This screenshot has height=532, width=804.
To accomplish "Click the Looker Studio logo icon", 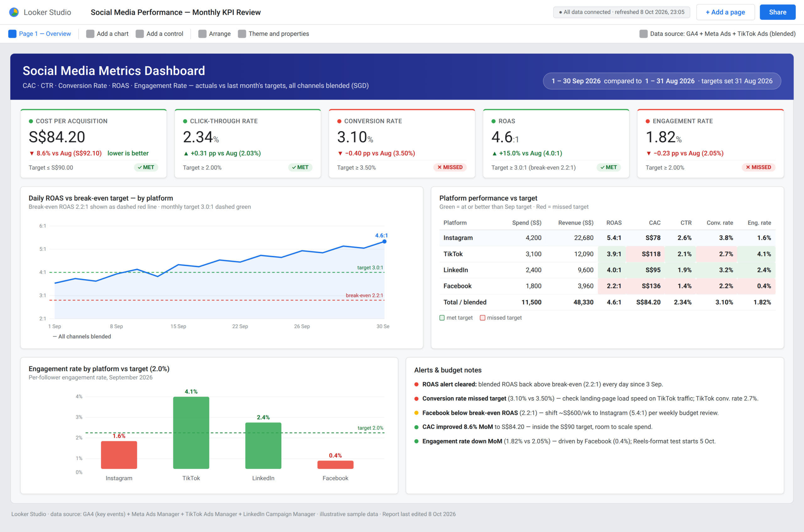I will 14,12.
